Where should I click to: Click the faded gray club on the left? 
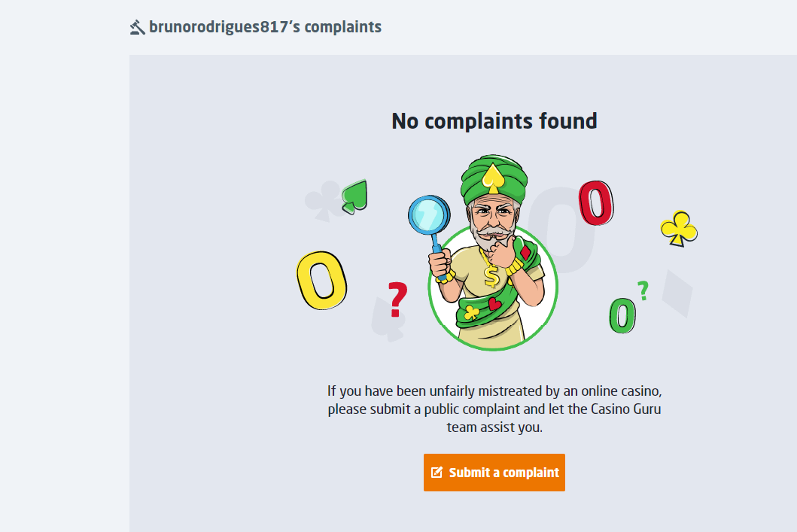[x=319, y=202]
